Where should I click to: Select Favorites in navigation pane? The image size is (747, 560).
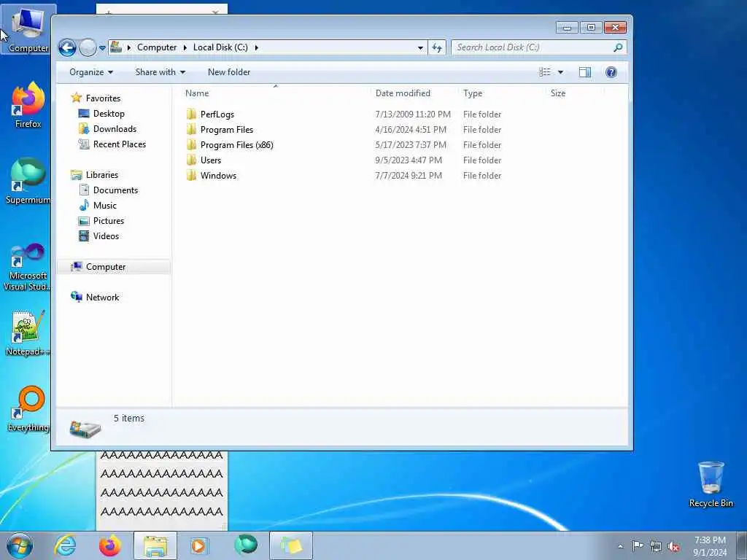tap(103, 98)
